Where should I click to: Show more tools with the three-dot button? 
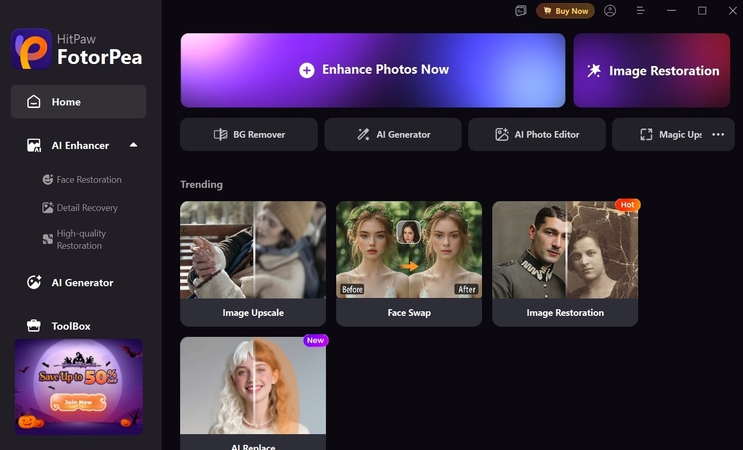pyautogui.click(x=718, y=135)
